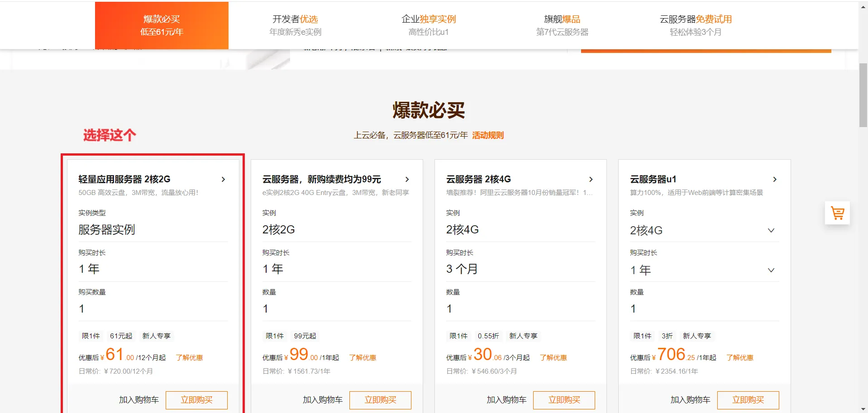Viewport: 868px width, 413px height.
Task: Expand the 2核4G instance dropdown in 云服务器u1
Action: (x=771, y=231)
